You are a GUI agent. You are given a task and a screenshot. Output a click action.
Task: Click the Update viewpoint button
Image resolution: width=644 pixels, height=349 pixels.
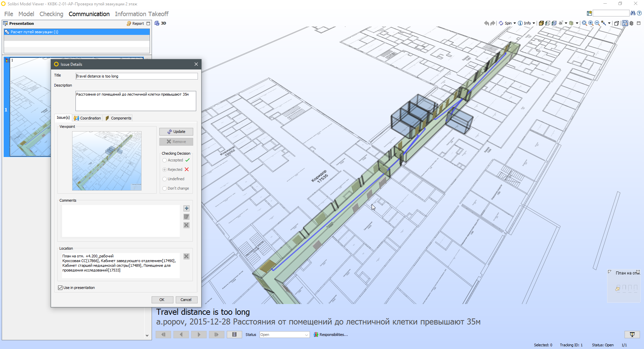click(176, 132)
